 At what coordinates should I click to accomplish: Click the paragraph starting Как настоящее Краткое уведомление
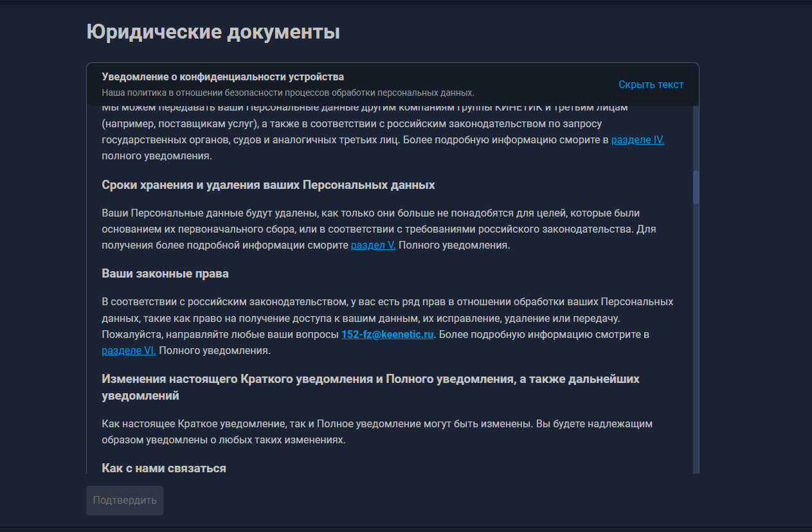[377, 432]
